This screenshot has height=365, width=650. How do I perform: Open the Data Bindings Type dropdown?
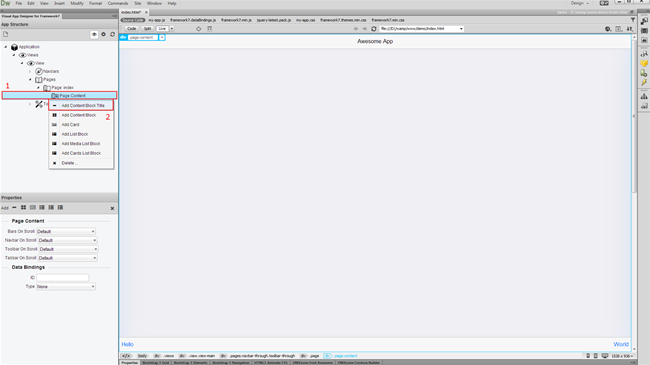click(66, 287)
